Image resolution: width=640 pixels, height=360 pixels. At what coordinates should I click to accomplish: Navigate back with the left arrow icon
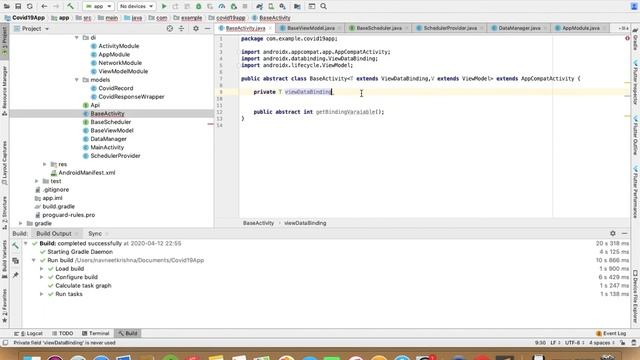44,6
